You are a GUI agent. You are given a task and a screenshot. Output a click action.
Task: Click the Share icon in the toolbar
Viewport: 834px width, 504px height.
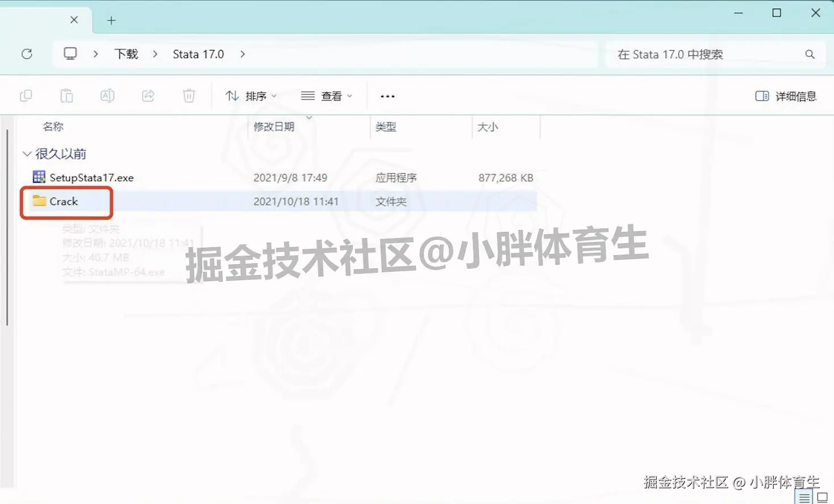pos(148,95)
